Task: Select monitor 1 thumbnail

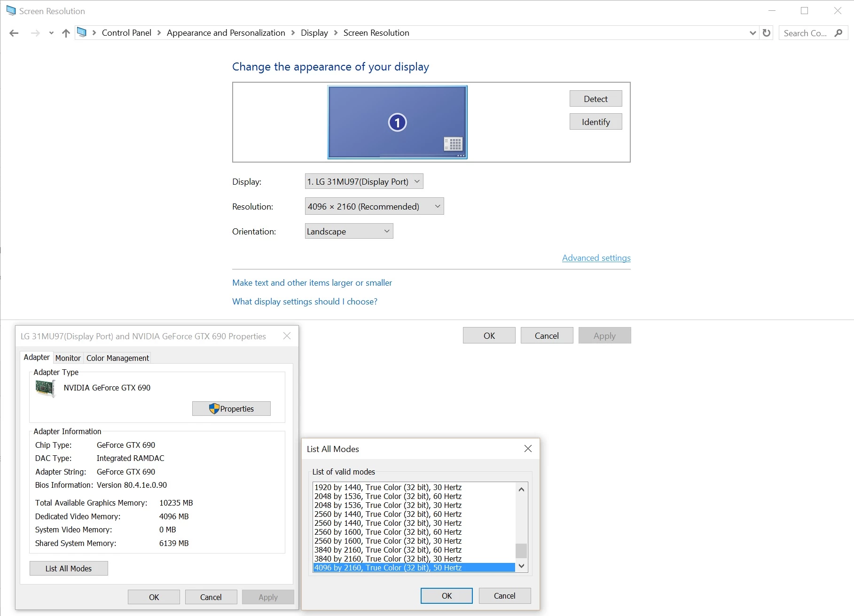Action: tap(397, 122)
